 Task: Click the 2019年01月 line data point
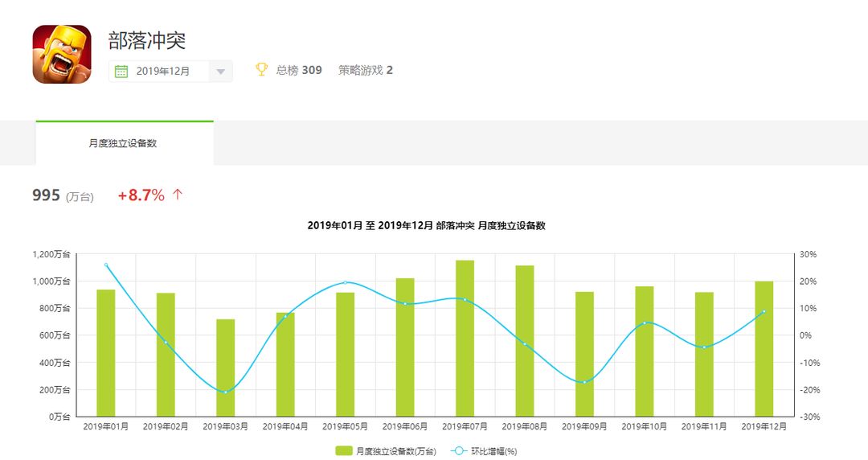pyautogui.click(x=106, y=265)
